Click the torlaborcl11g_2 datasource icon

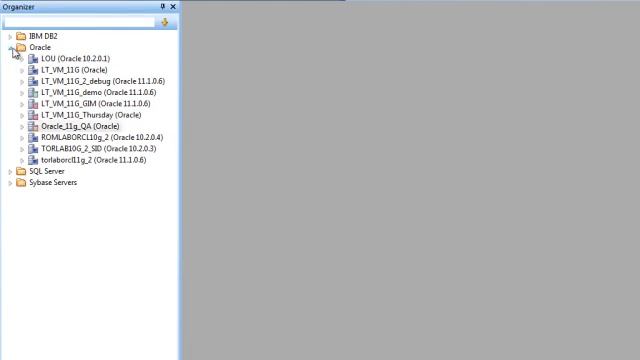(33, 160)
